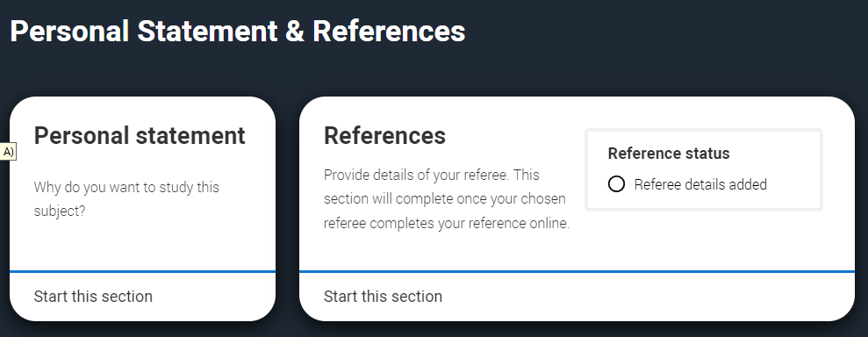Screen dimensions: 868x337
Task: Select the Reference status heading
Action: pos(669,154)
